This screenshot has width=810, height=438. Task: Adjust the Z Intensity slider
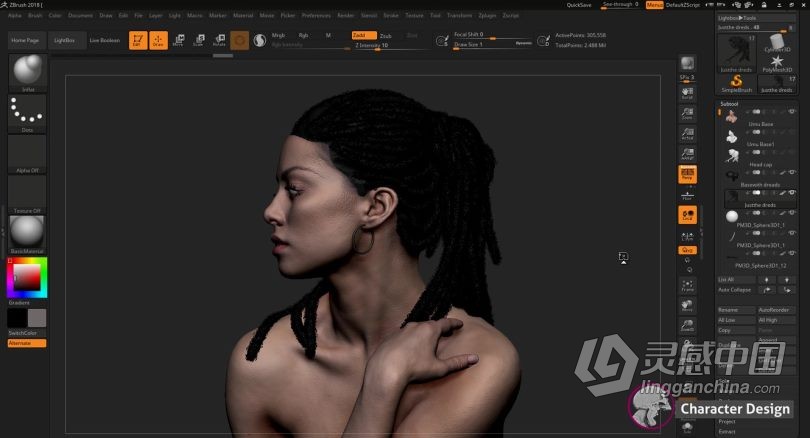[x=392, y=45]
